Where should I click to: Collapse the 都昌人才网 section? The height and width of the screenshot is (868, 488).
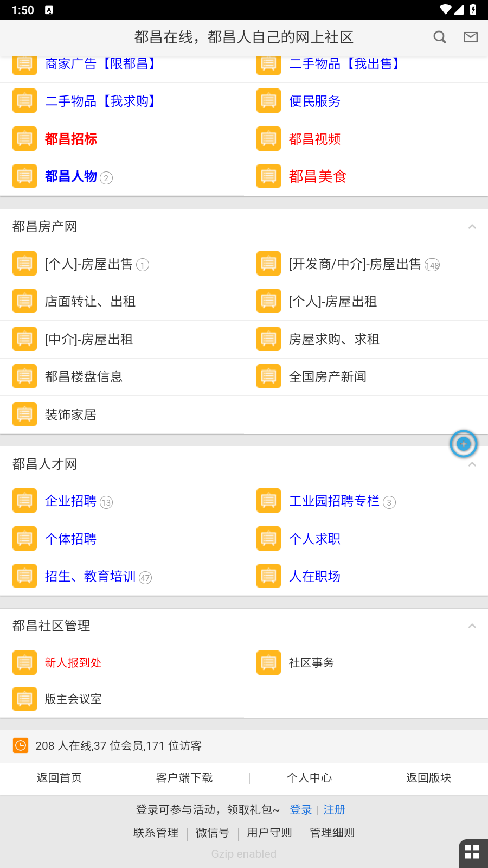click(472, 464)
